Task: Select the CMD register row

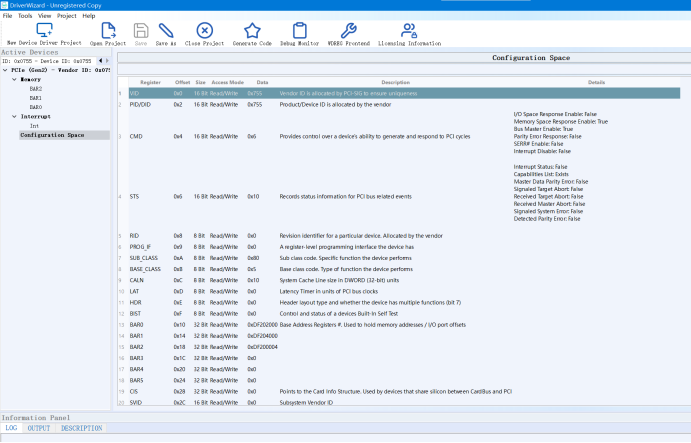Action: coord(135,136)
